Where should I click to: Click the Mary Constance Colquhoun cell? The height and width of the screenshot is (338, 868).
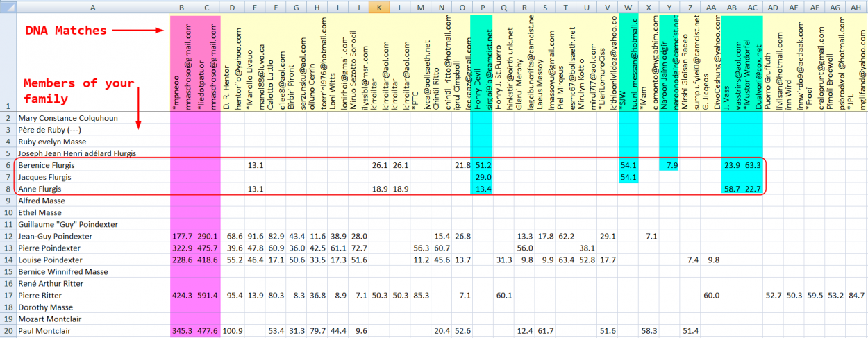93,119
